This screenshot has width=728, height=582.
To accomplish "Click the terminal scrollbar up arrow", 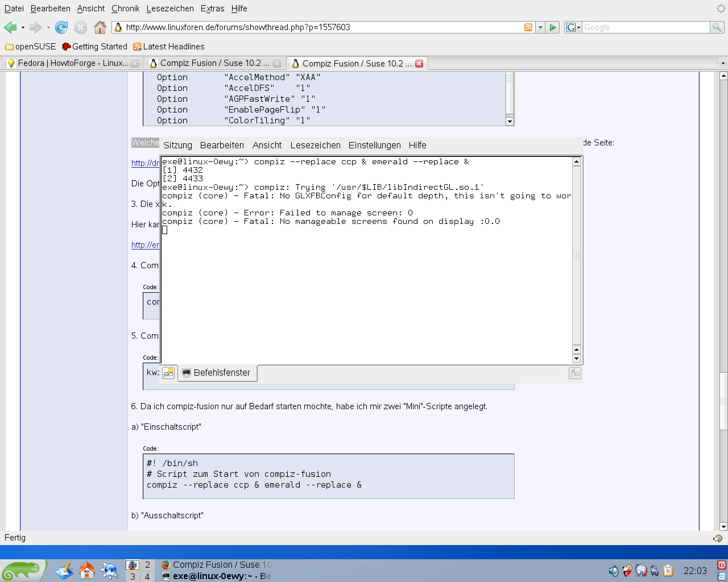I will pos(577,161).
